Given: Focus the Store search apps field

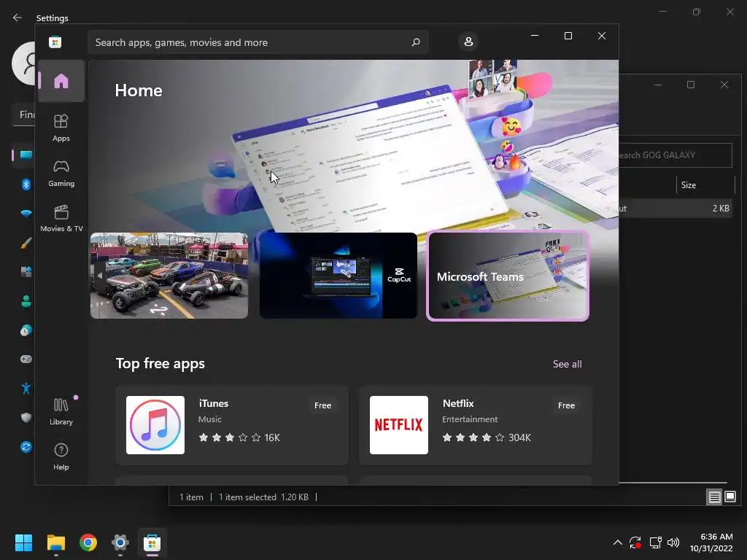Looking at the screenshot, I should click(258, 42).
